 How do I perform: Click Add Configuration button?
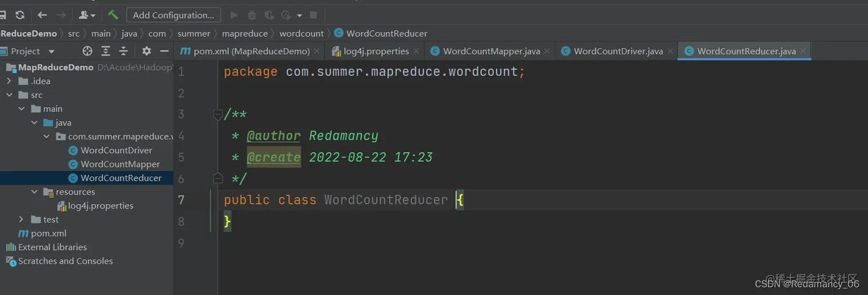click(173, 15)
